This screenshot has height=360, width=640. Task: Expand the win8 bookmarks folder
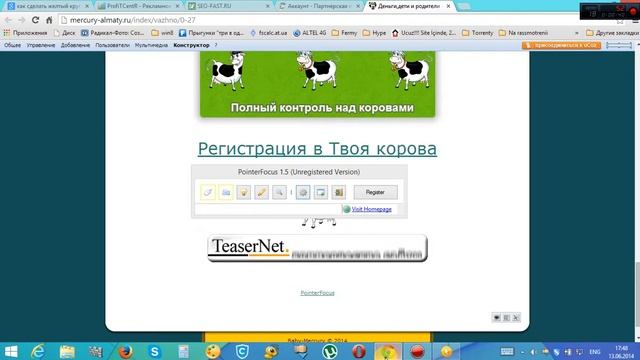click(162, 33)
